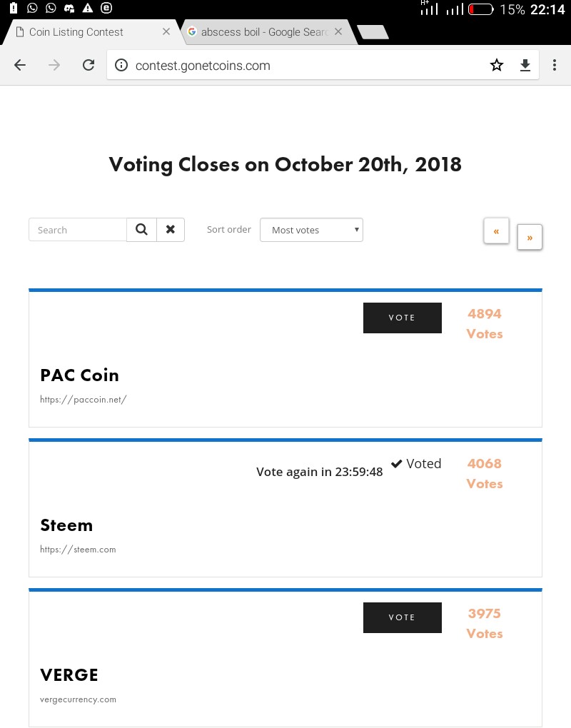Click into the Search input field
The image size is (571, 728).
[78, 230]
